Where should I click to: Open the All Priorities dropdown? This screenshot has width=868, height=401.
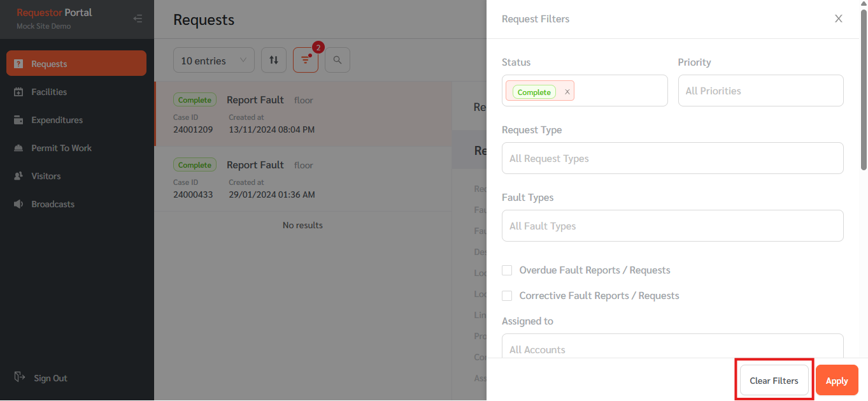[761, 91]
